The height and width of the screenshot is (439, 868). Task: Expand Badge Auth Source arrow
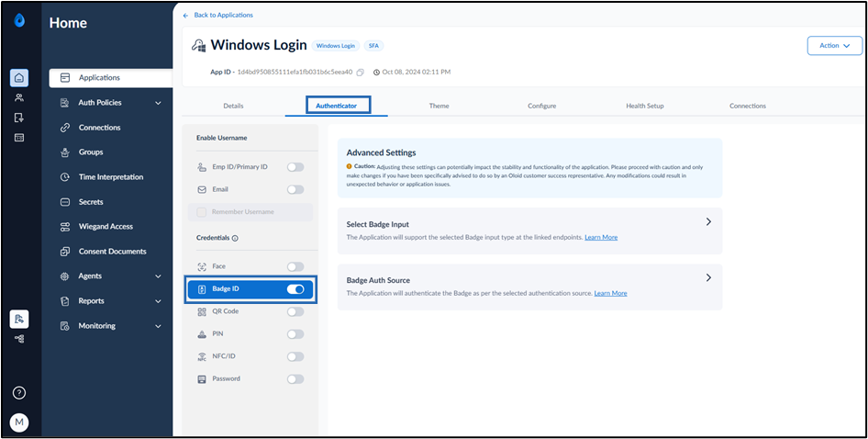coord(708,277)
